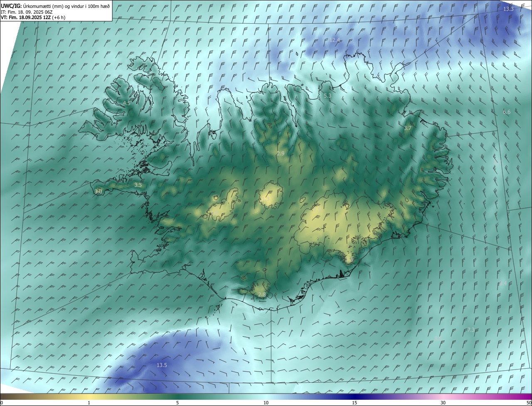The width and height of the screenshot is (532, 406).
Task: Click the 3.7 value in northeast Iceland
Action: click(408, 128)
